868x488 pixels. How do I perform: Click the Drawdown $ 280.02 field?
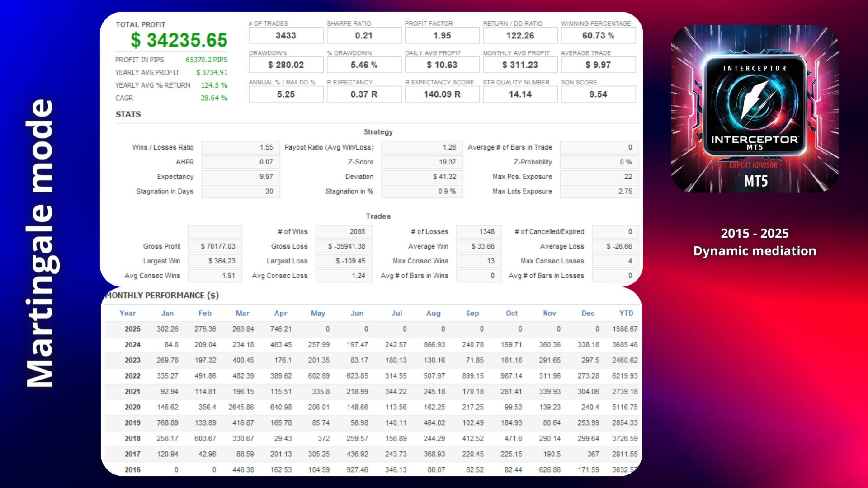tap(286, 65)
